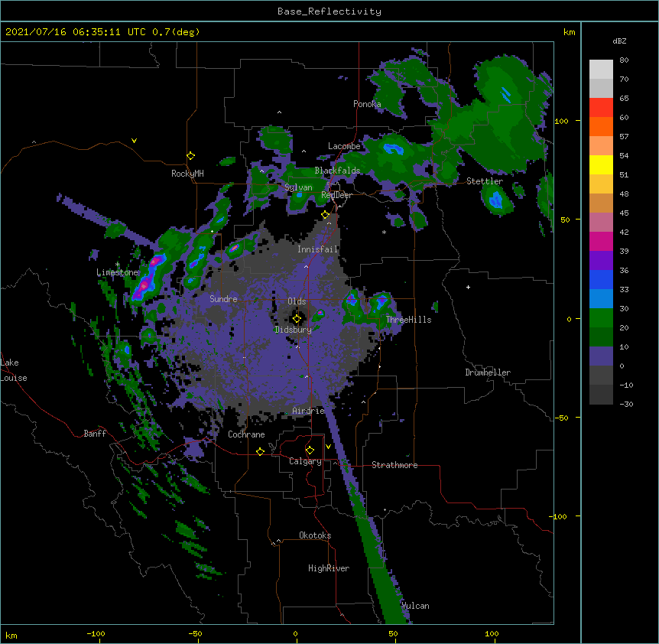Click the white asterisk above Limestone label
The height and width of the screenshot is (644, 659).
point(118,265)
